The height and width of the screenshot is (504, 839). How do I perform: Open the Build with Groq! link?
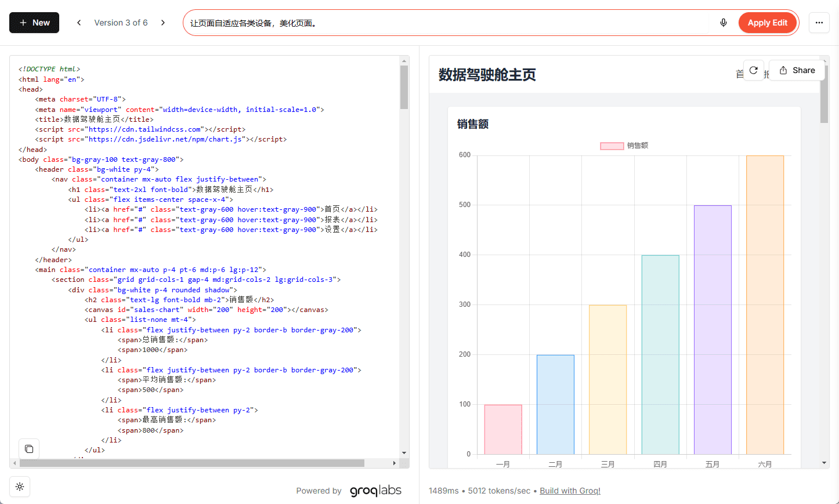coord(570,491)
